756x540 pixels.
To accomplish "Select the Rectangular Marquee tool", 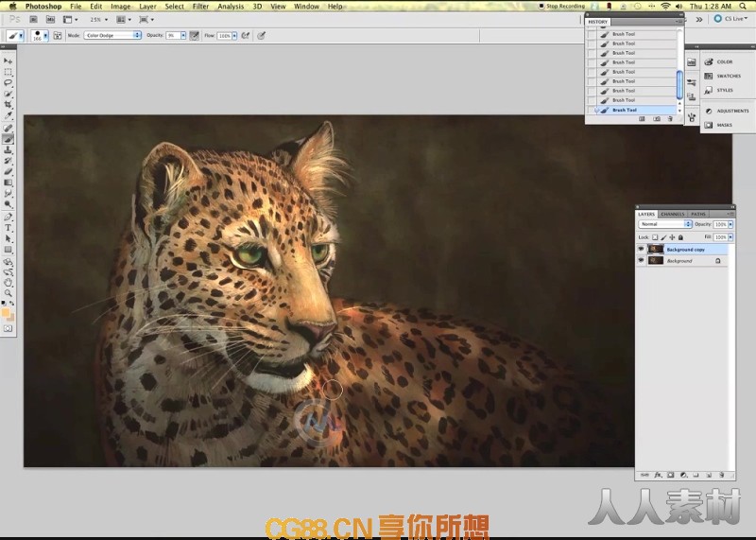I will click(x=8, y=72).
